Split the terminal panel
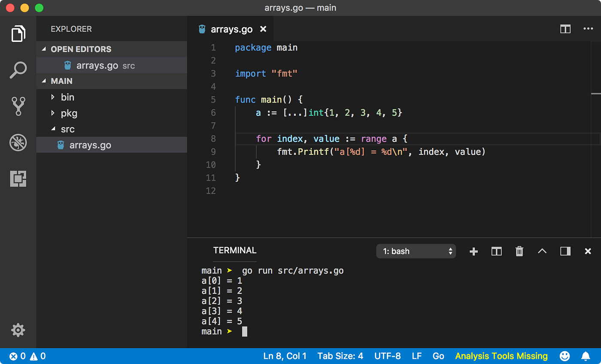The height and width of the screenshot is (364, 601). coord(496,251)
